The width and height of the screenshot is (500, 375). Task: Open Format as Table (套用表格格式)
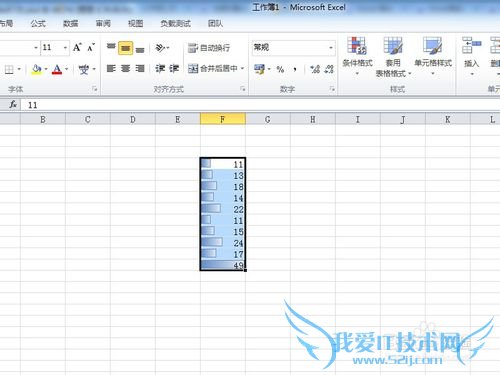tap(393, 57)
